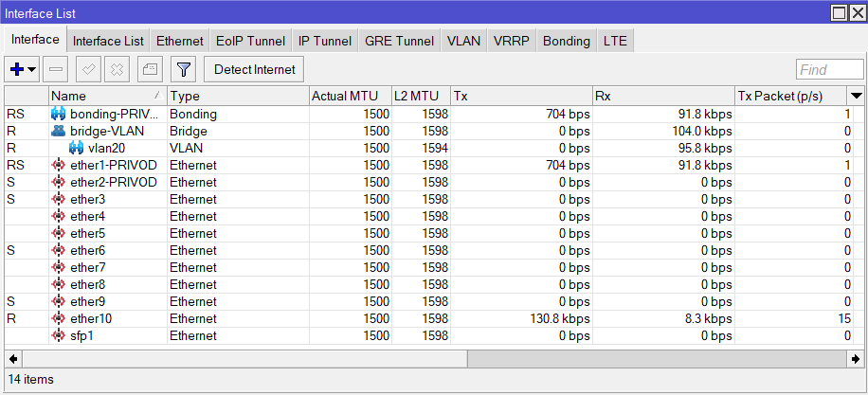Click the blue plus Add interface button
The height and width of the screenshot is (395, 868).
tap(16, 69)
